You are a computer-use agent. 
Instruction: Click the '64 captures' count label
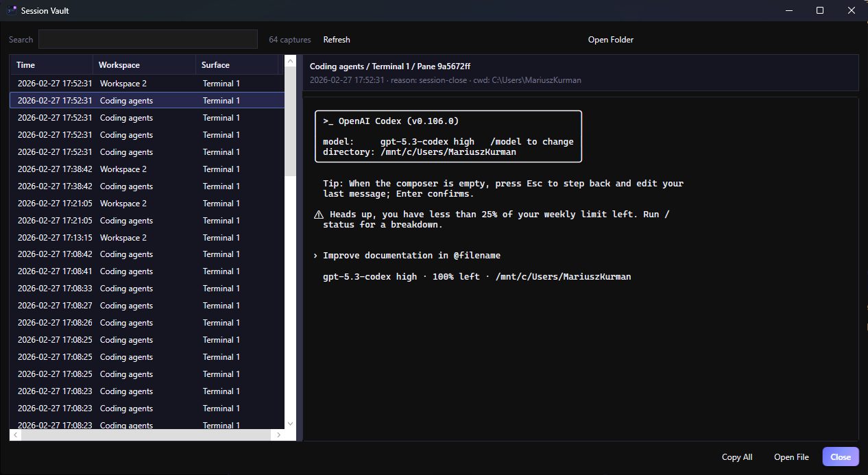click(x=289, y=40)
